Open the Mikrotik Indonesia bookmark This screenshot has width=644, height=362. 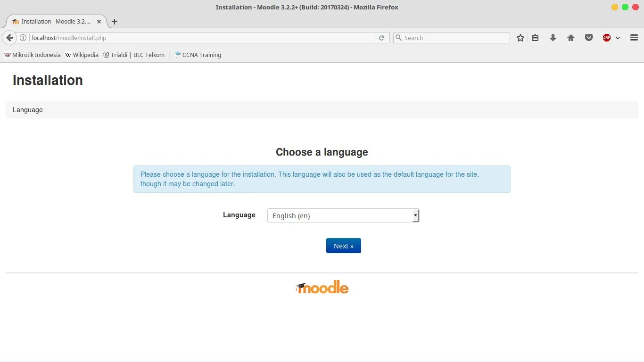pyautogui.click(x=32, y=55)
